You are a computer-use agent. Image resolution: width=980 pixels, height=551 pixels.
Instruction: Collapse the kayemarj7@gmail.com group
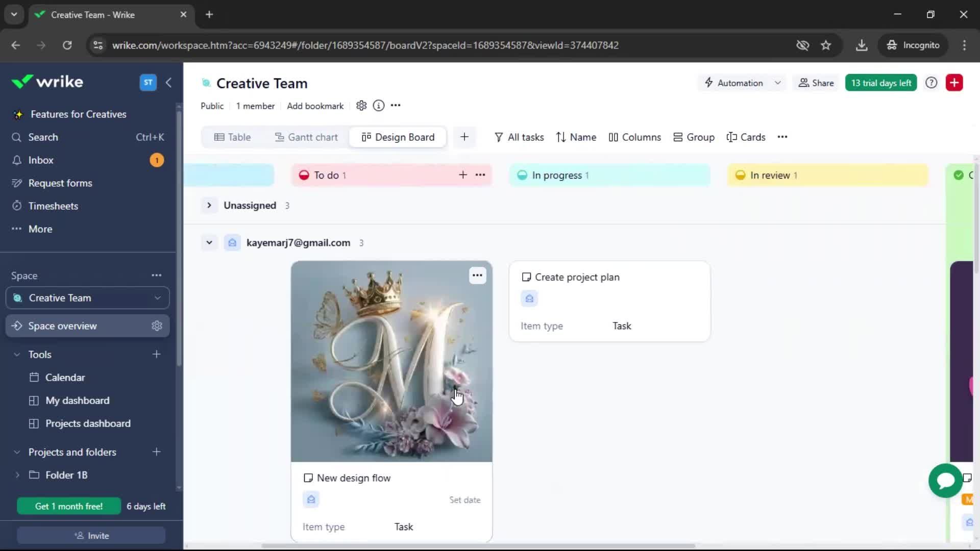209,243
